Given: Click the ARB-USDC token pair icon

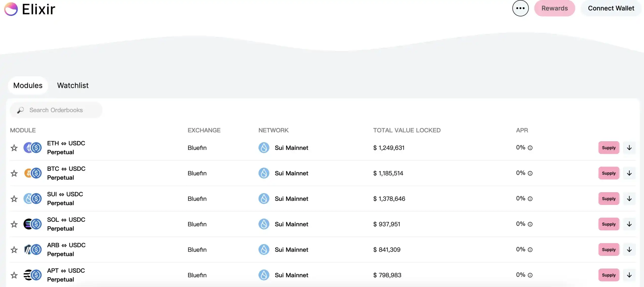Looking at the screenshot, I should (32, 250).
